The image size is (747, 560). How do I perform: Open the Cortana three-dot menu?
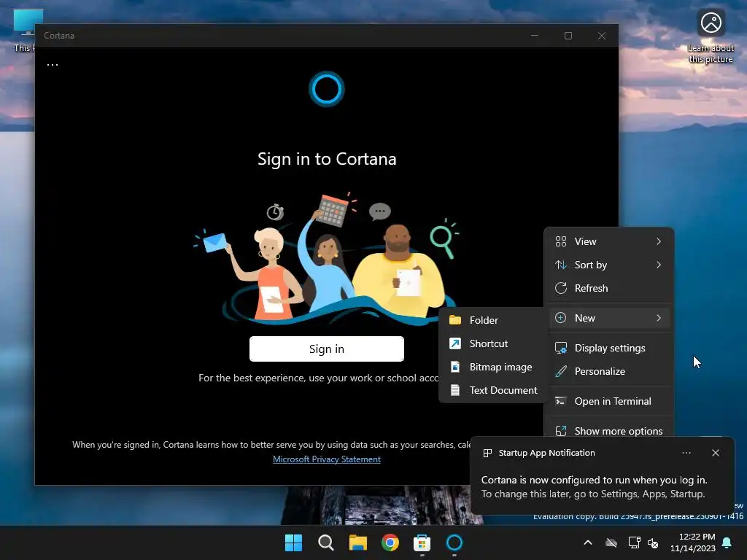click(53, 64)
